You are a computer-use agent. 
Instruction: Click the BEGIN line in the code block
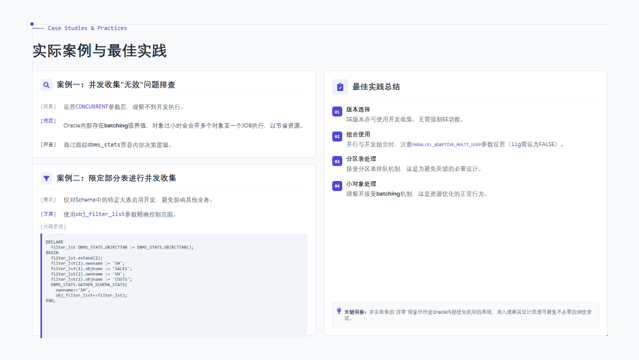(x=52, y=252)
